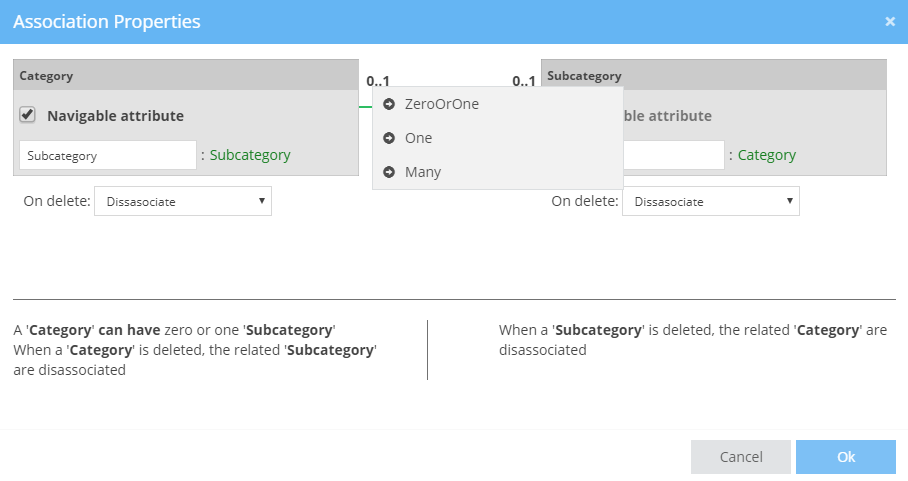Select ZeroOrOne multiplicity option
The height and width of the screenshot is (481, 908).
[x=441, y=104]
